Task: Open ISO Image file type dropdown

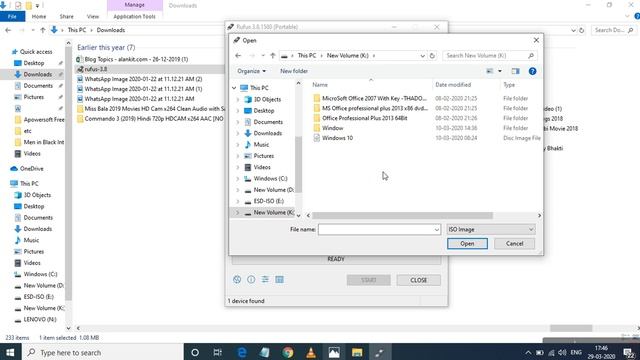Action: click(491, 229)
